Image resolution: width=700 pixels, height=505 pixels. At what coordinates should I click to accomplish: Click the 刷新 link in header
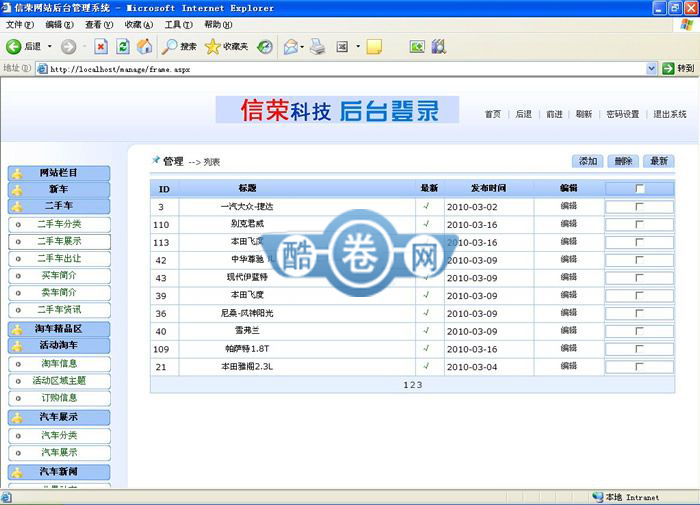pyautogui.click(x=583, y=114)
